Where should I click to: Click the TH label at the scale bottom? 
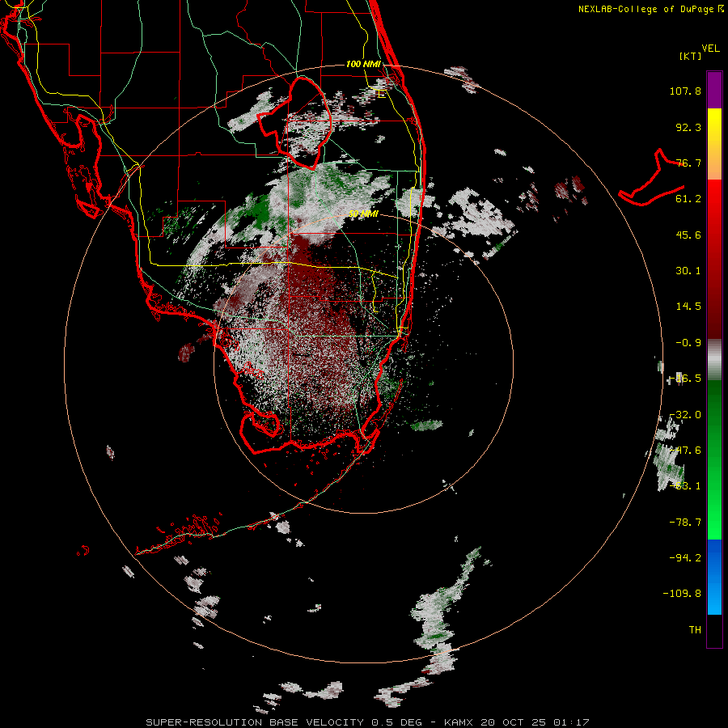coord(695,629)
